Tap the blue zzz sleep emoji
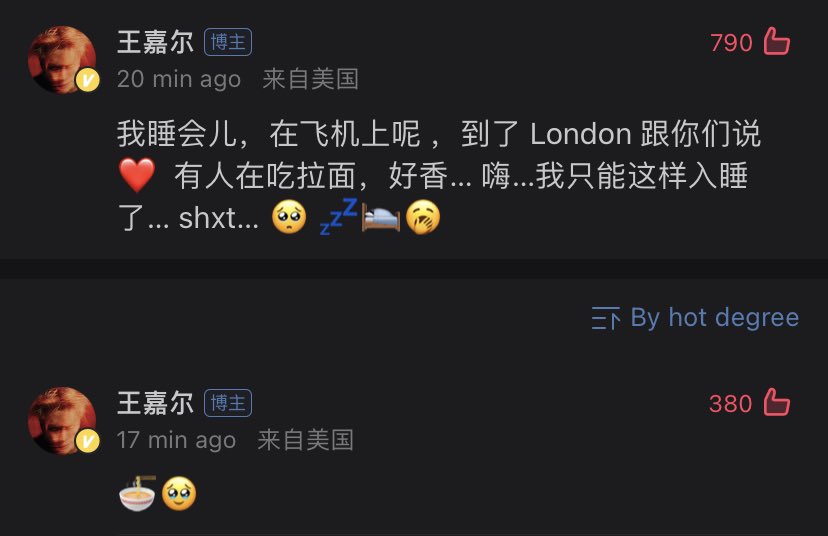Viewport: 828px width, 536px height. pyautogui.click(x=338, y=217)
